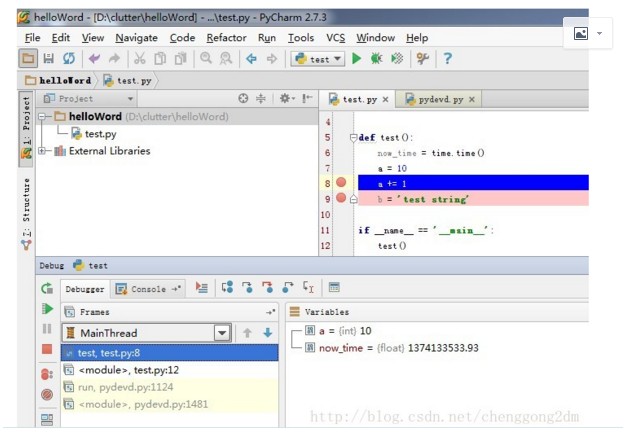The image size is (626, 435).
Task: Select the Debugger tab
Action: (x=85, y=289)
